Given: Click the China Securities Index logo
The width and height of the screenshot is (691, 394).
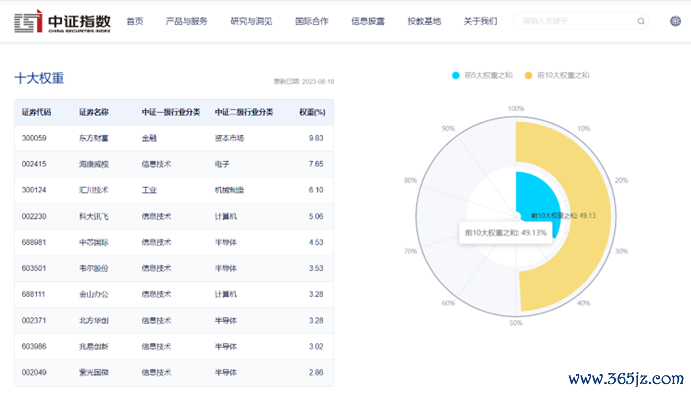Looking at the screenshot, I should point(62,21).
